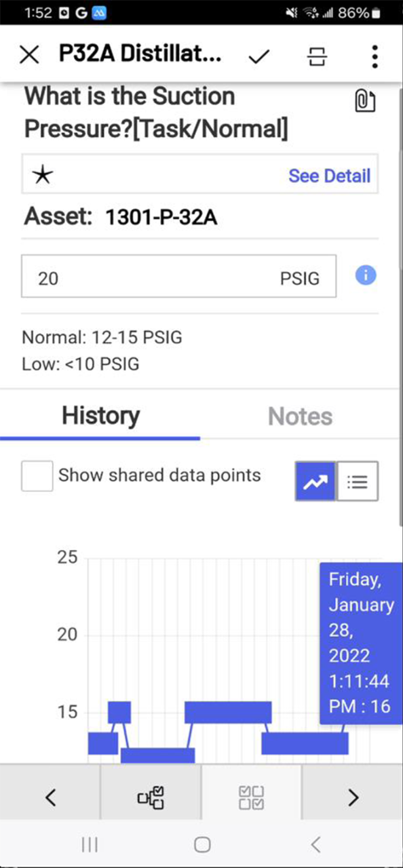Tap the Android home button
This screenshot has width=403, height=868.
click(x=201, y=844)
